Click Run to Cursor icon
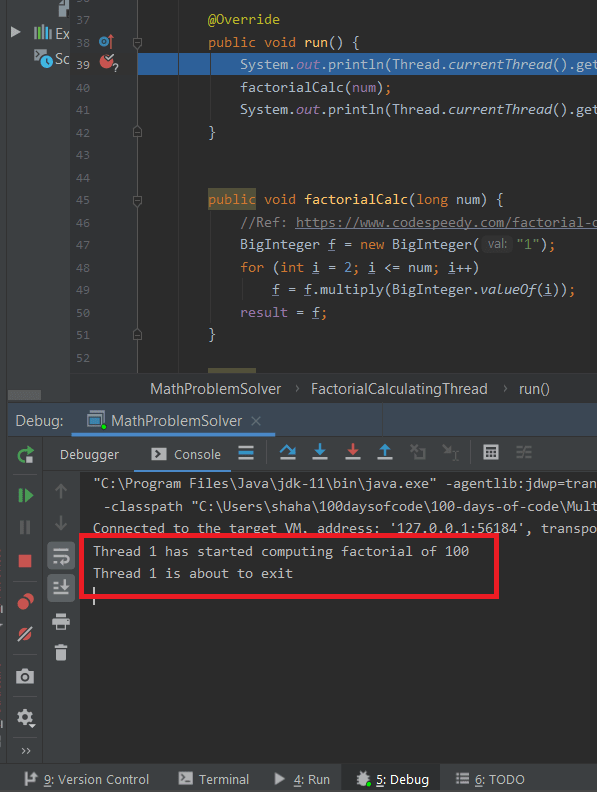The height and width of the screenshot is (792, 597). 450,453
